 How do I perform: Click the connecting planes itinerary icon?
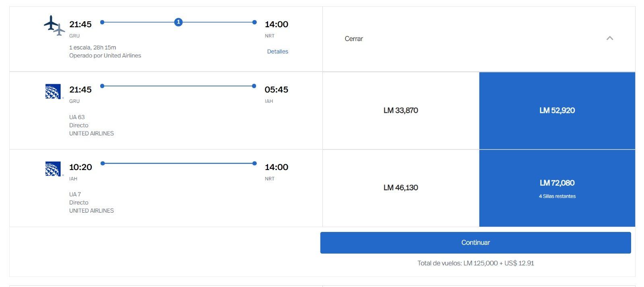54,25
